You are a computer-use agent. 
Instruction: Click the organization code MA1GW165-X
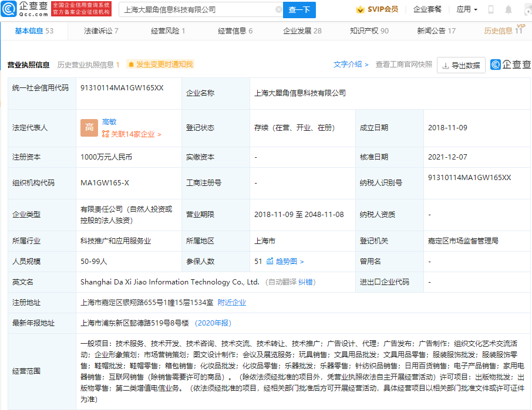(105, 183)
